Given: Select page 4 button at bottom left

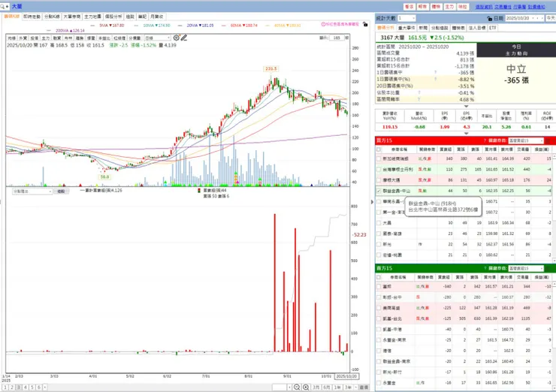Looking at the screenshot, I should [26, 387].
